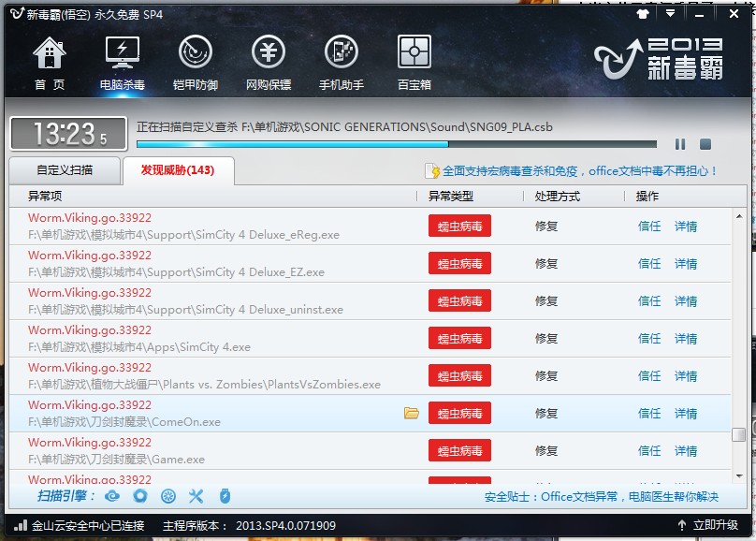Image resolution: width=756 pixels, height=541 pixels.
Task: View details for PlantsVsZombies.exe
Action: click(x=686, y=376)
